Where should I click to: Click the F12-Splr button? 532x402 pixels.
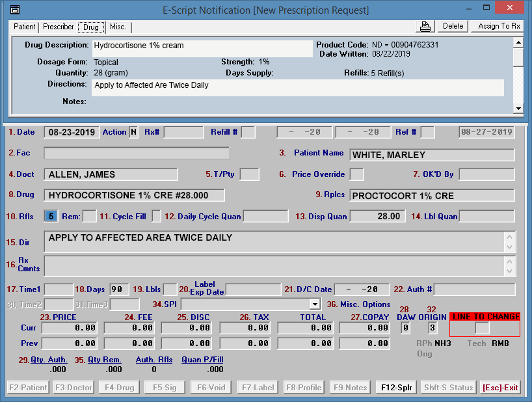coord(396,388)
